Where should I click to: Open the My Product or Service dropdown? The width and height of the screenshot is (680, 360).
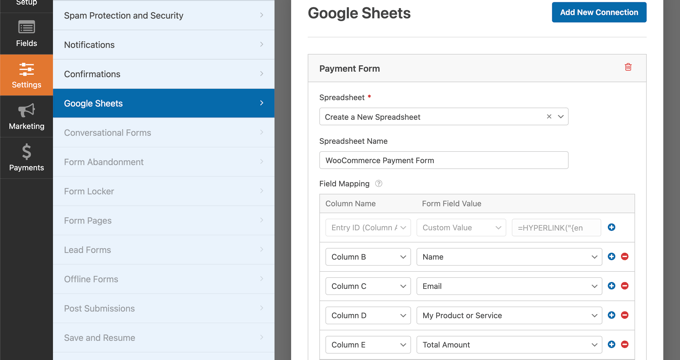coord(509,315)
